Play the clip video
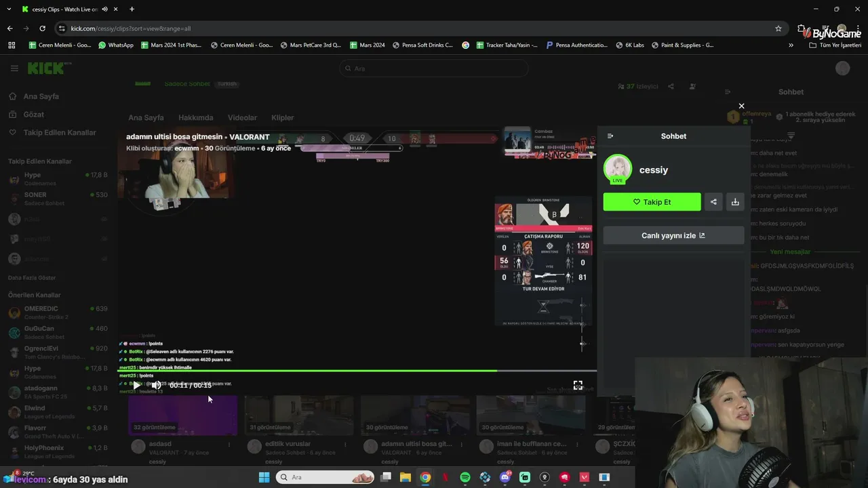Screen dimensions: 868x488 [136, 385]
